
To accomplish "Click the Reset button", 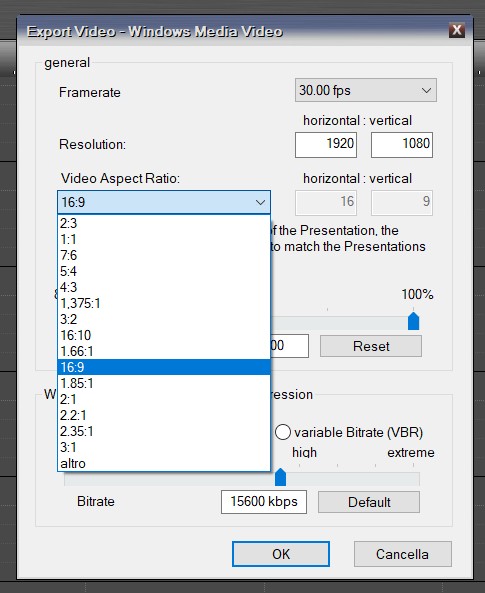I will (371, 346).
